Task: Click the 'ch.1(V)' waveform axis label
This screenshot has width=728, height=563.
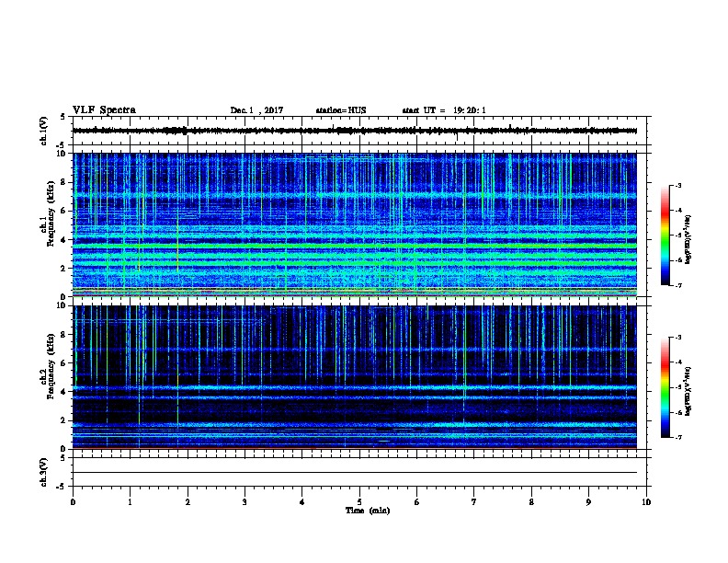Action: tap(44, 131)
